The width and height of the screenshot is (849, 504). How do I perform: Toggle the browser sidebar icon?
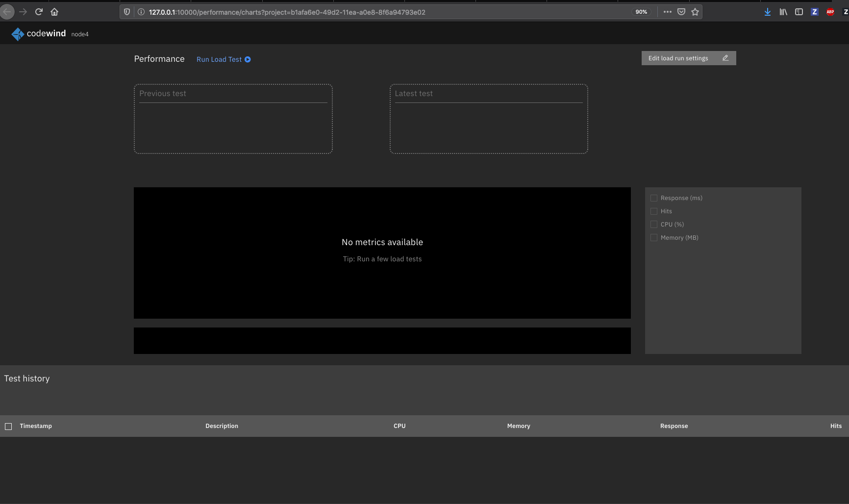799,12
